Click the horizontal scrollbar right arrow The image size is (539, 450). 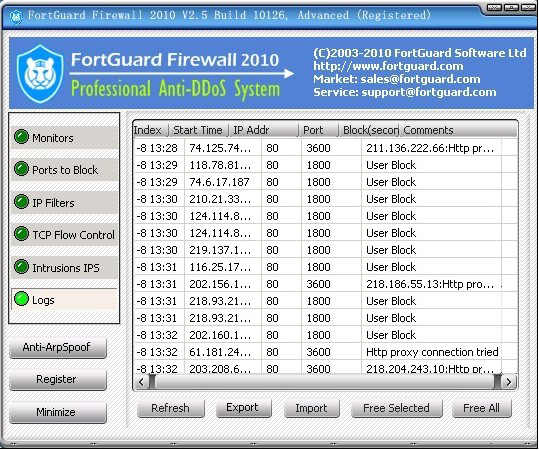pyautogui.click(x=509, y=382)
